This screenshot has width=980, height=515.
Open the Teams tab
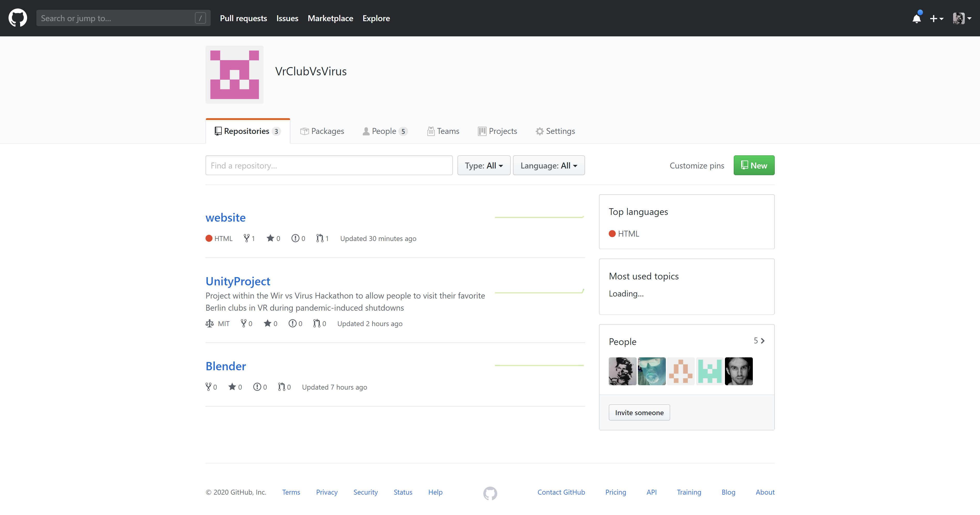tap(443, 131)
